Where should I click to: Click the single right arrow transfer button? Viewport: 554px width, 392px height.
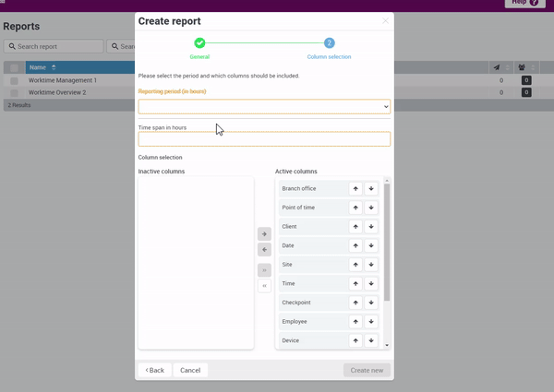tap(264, 234)
